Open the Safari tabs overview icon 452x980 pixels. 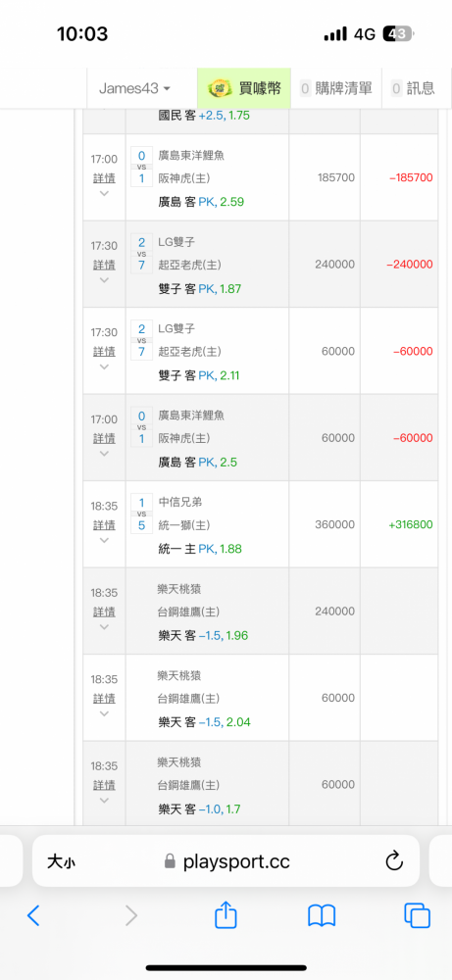(x=417, y=915)
